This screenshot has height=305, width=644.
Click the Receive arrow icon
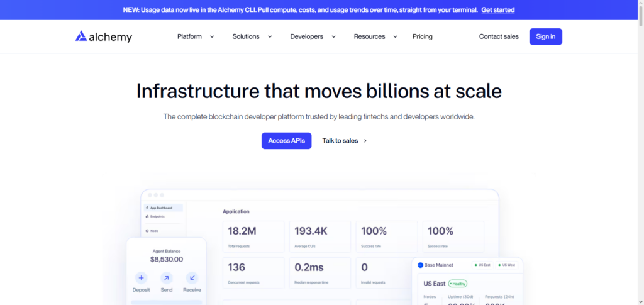tap(192, 278)
